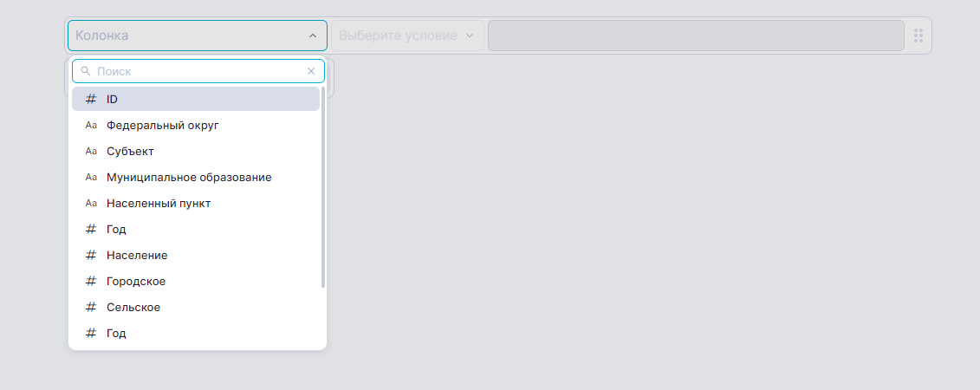Image resolution: width=980 pixels, height=390 pixels.
Task: Click the Колонка field label
Action: pos(102,36)
